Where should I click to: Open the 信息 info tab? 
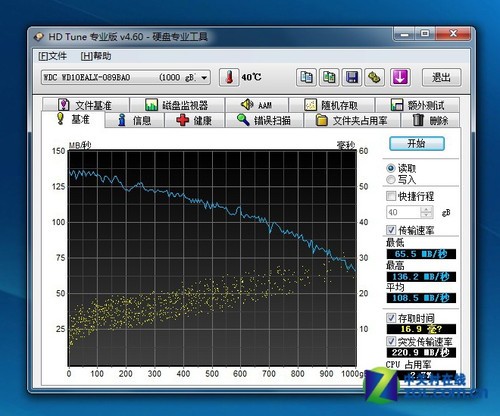135,120
